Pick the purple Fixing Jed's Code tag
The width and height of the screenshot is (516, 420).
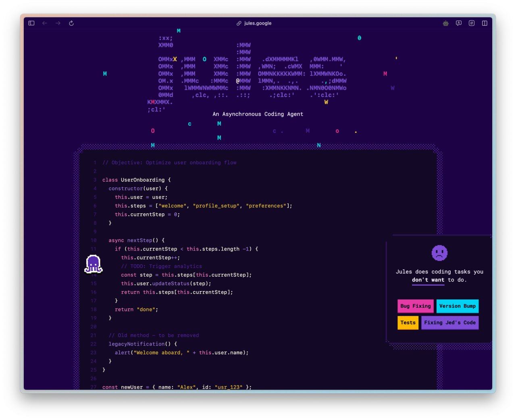449,323
